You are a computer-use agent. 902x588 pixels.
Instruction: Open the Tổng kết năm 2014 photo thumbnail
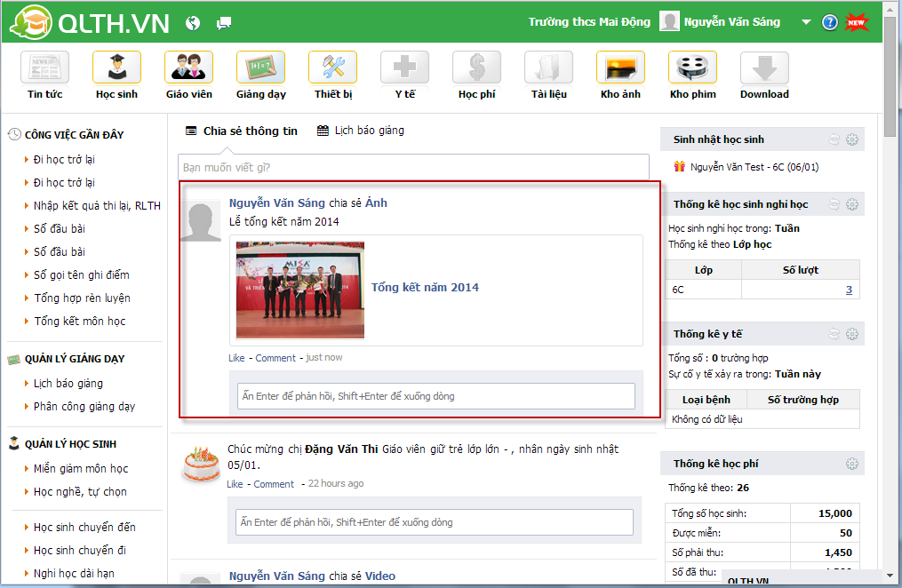300,290
